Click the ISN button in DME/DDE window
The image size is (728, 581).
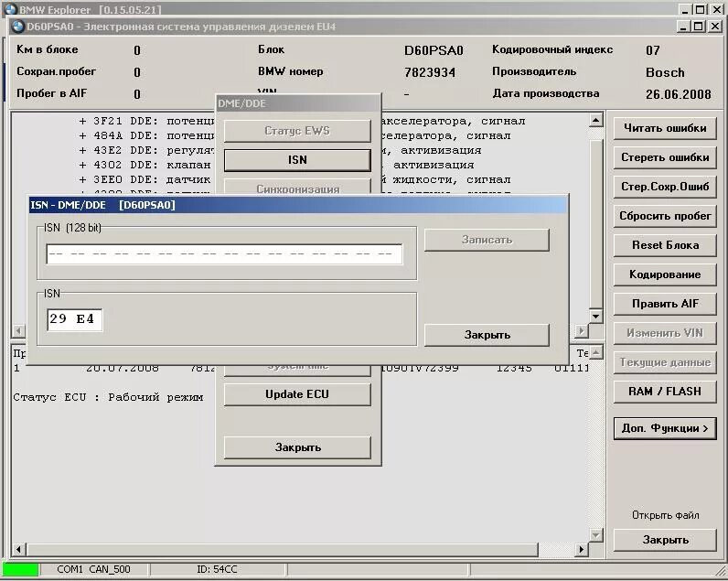[x=297, y=160]
